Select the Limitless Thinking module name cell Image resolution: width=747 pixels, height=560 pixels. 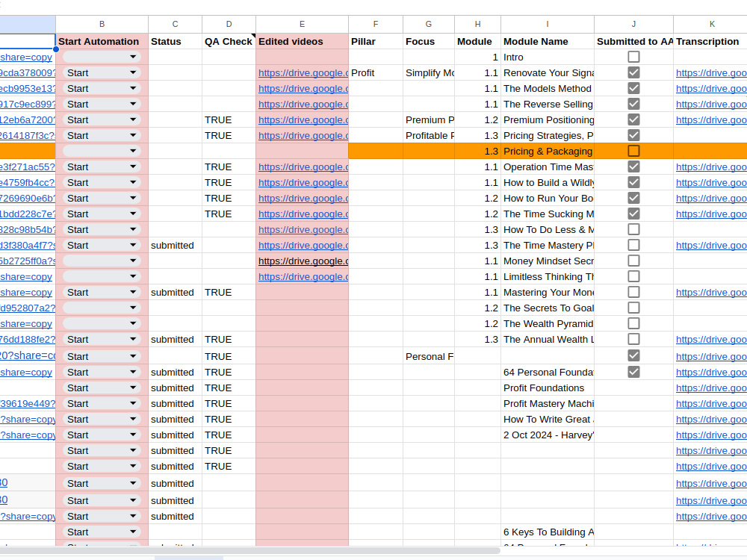548,277
